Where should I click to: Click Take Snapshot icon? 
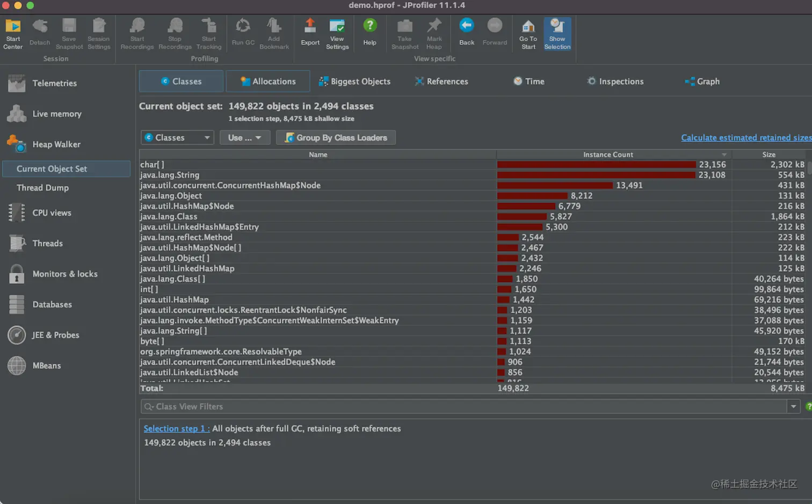pyautogui.click(x=405, y=34)
